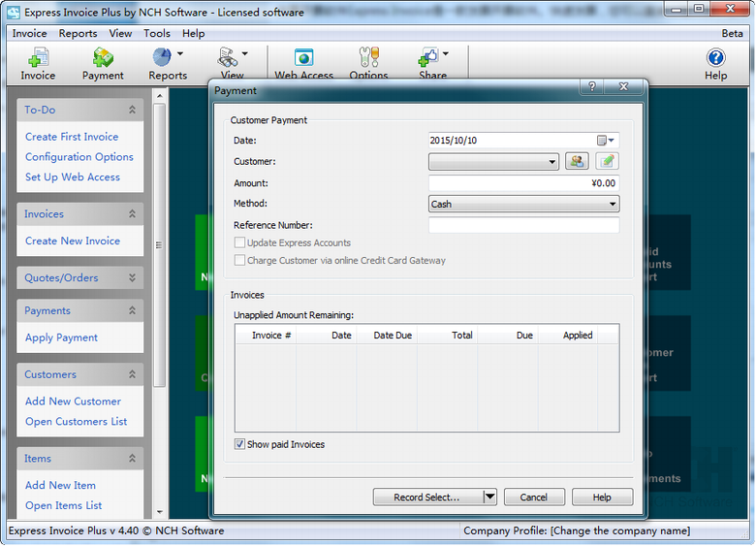Collapse the To-Do sidebar section
The width and height of the screenshot is (756, 546).
coord(132,111)
